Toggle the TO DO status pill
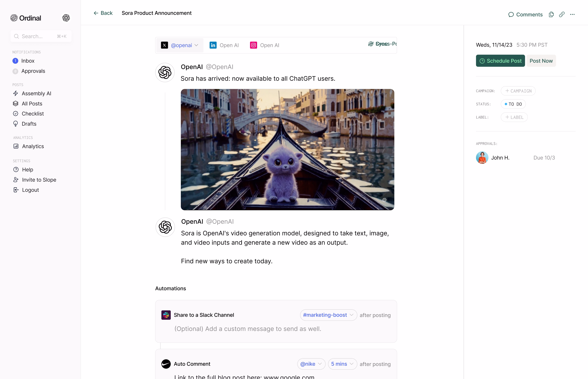Screen dimensions: 588x379 click(513, 104)
